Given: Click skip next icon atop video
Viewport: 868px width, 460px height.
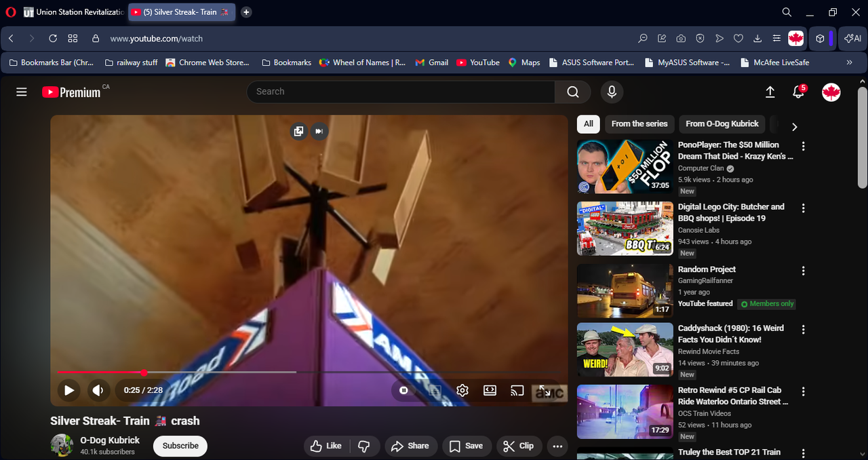Looking at the screenshot, I should click(319, 131).
